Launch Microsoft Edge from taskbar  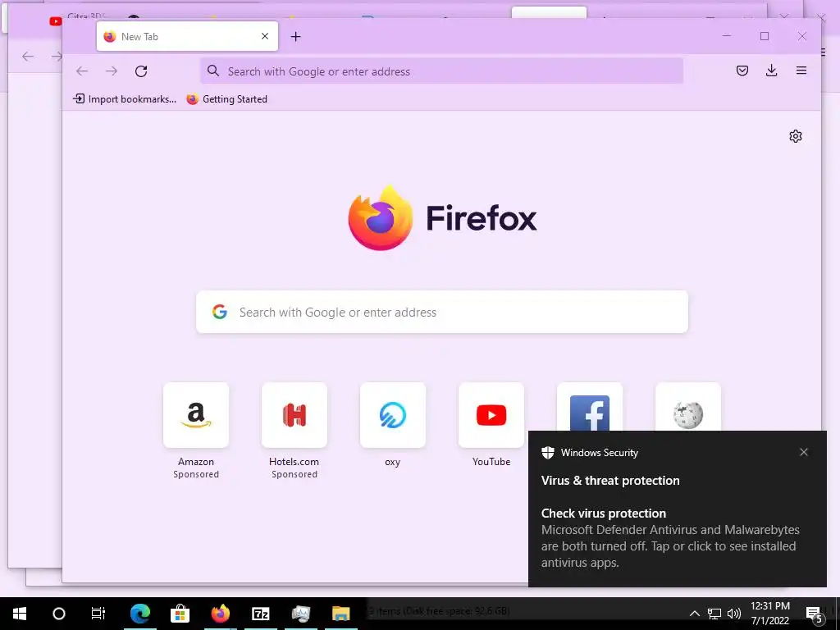(x=140, y=614)
